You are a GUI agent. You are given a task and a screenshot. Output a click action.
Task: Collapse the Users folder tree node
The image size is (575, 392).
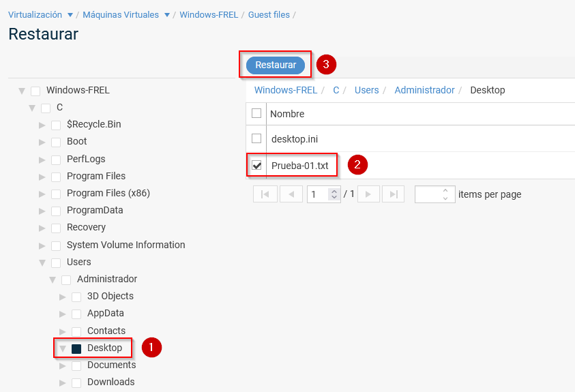pos(42,262)
